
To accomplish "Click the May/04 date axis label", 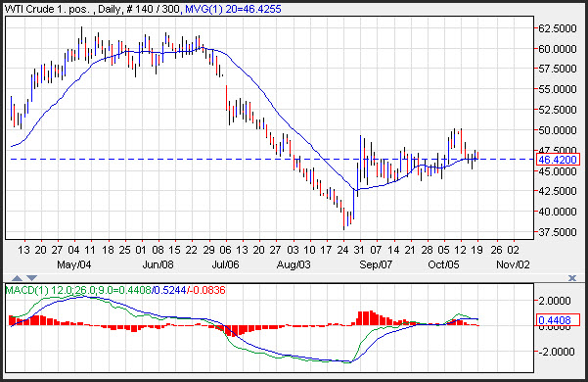I will (74, 264).
